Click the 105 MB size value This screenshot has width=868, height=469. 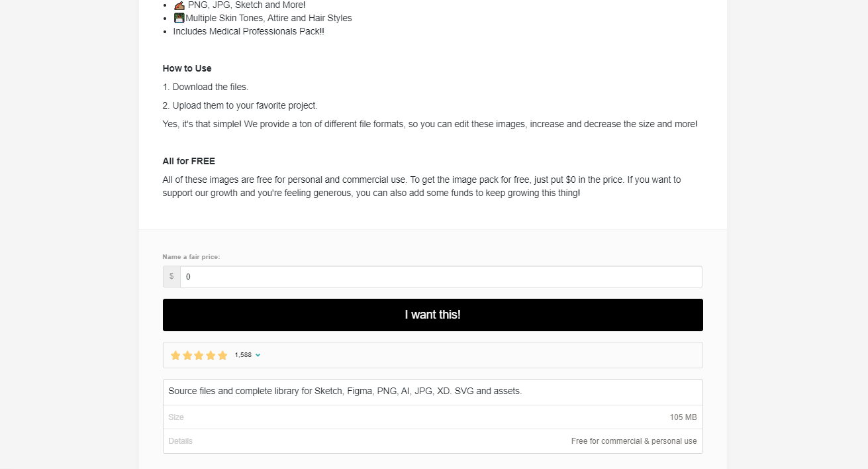point(683,417)
